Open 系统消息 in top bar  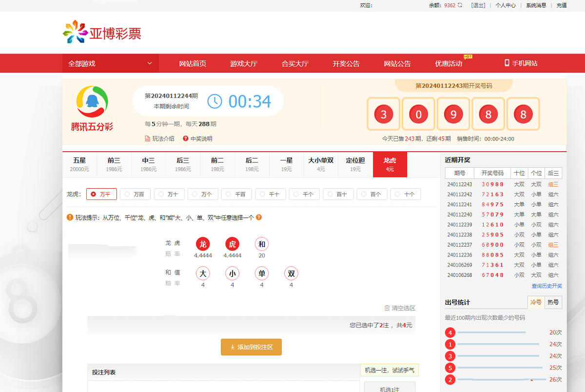pos(536,5)
